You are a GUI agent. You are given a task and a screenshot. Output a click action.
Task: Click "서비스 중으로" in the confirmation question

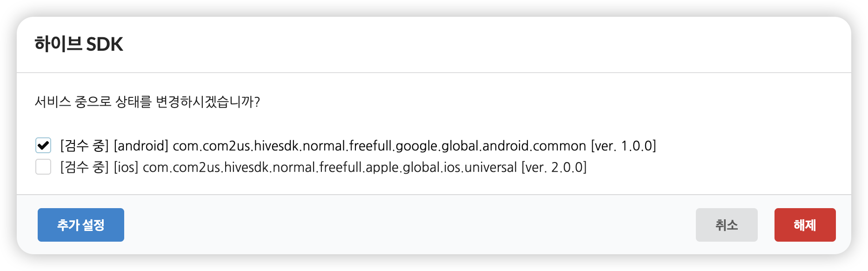[73, 102]
